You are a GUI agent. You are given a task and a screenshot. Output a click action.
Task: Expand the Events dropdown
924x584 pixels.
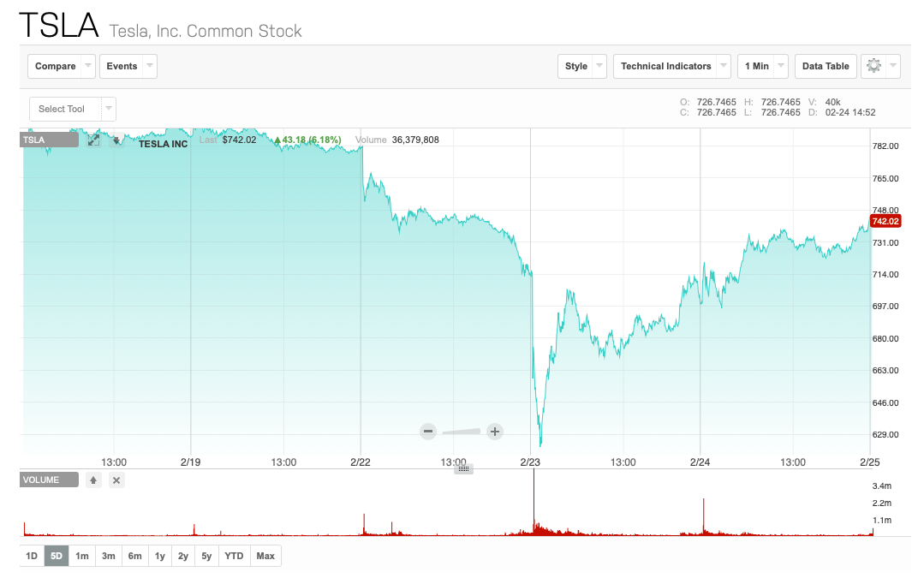click(x=128, y=66)
